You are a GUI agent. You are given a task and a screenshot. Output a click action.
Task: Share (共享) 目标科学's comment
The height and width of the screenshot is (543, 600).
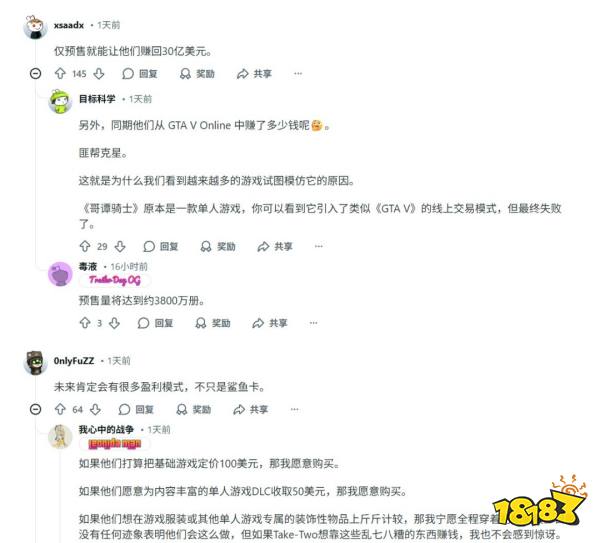coord(275,246)
